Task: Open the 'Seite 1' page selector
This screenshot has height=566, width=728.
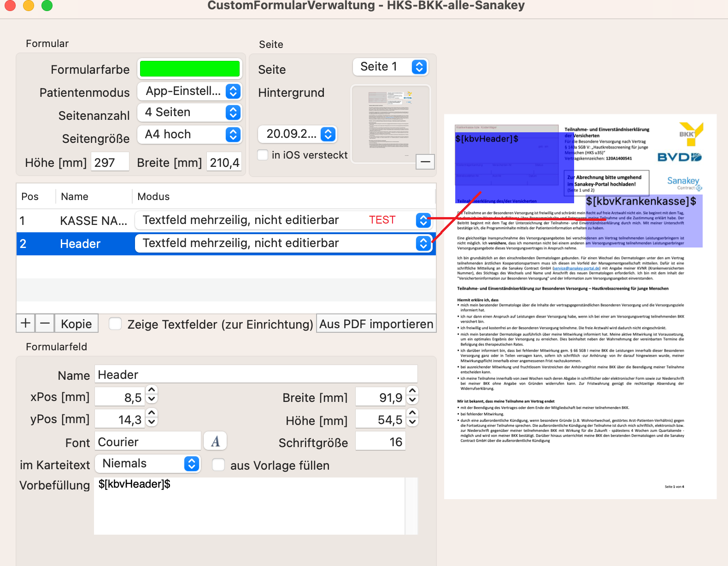Action: 391,67
